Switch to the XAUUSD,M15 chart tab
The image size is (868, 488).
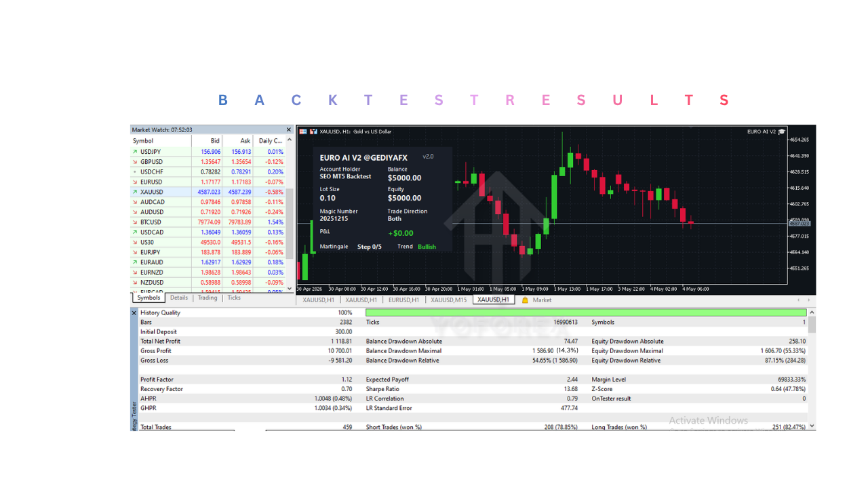pyautogui.click(x=449, y=300)
